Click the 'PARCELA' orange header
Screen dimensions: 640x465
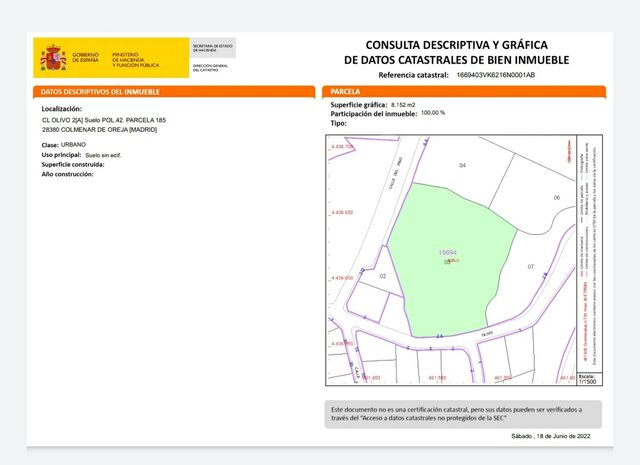tap(464, 92)
